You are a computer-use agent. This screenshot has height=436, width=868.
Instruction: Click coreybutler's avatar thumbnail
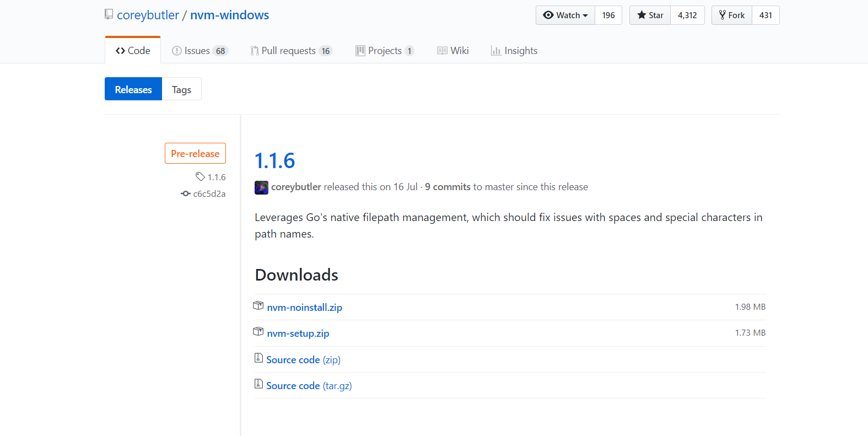[x=261, y=187]
